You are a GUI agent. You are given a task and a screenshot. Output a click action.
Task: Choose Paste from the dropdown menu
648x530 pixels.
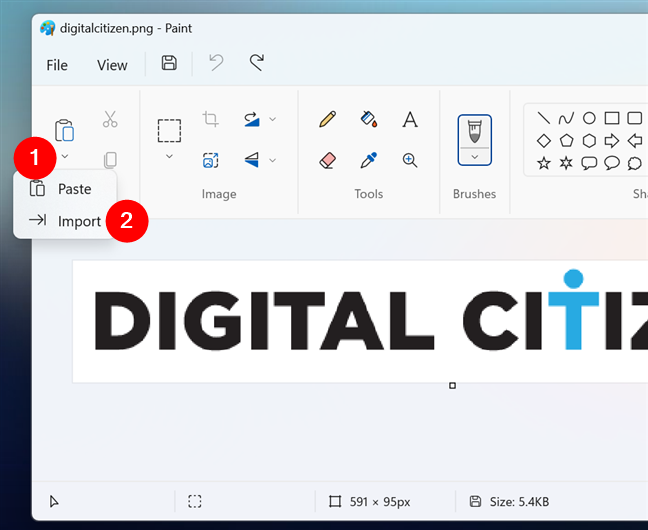pos(65,189)
